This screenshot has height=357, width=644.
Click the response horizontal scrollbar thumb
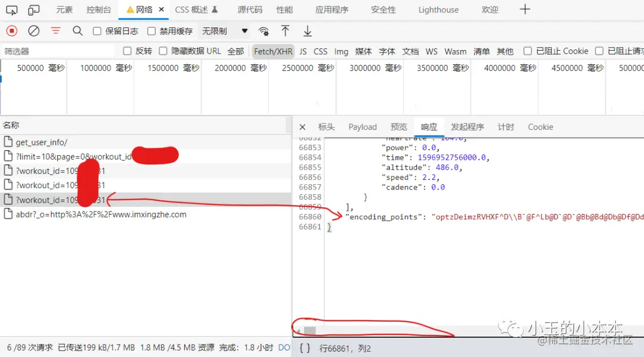[309, 331]
